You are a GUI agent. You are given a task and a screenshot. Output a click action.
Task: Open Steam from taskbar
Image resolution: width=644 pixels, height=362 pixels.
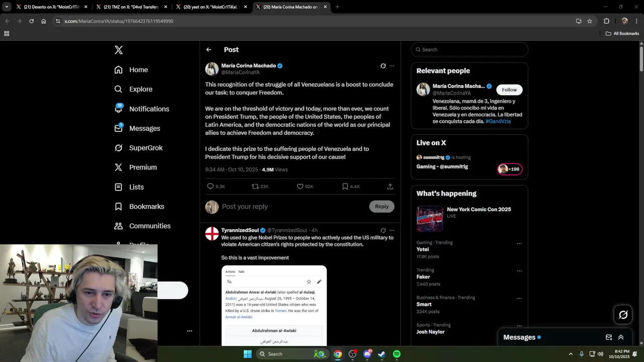382,354
